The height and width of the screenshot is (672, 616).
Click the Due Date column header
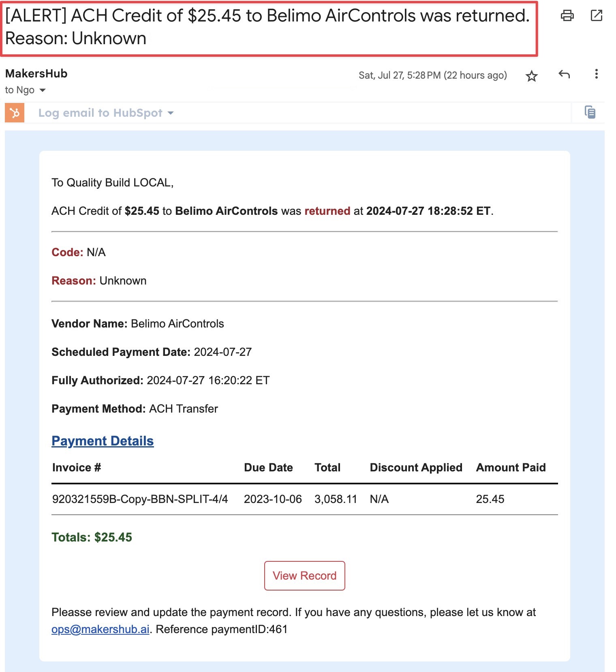coord(268,467)
